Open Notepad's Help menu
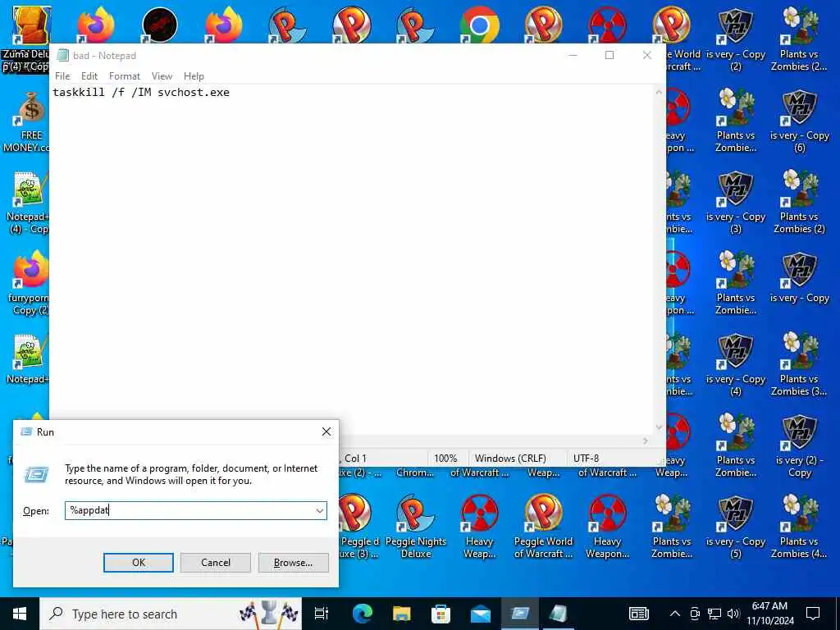Screen dimensions: 840x630 tap(194, 76)
